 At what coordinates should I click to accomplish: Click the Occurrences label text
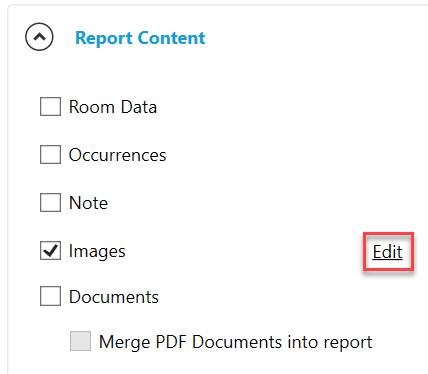pyautogui.click(x=117, y=155)
